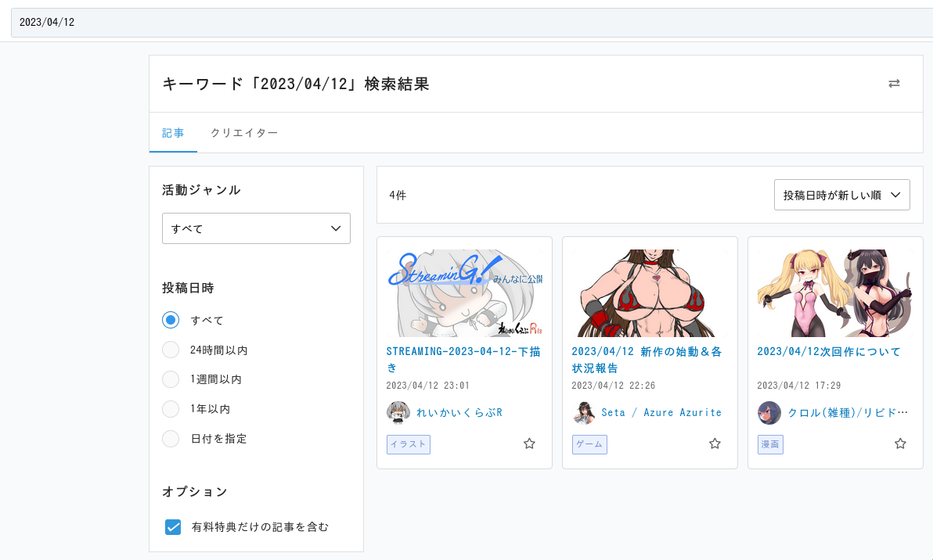Open 2023/04/12次回作について article link
This screenshot has height=560, width=933.
829,351
